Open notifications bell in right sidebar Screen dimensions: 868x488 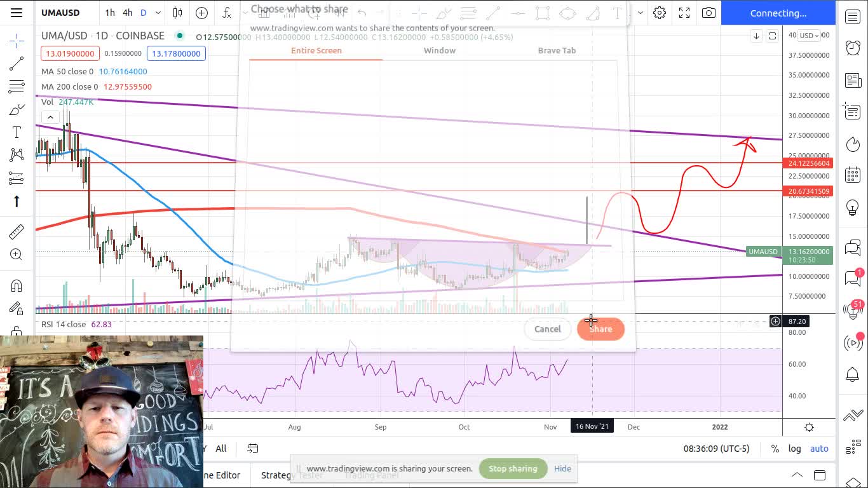(x=853, y=375)
